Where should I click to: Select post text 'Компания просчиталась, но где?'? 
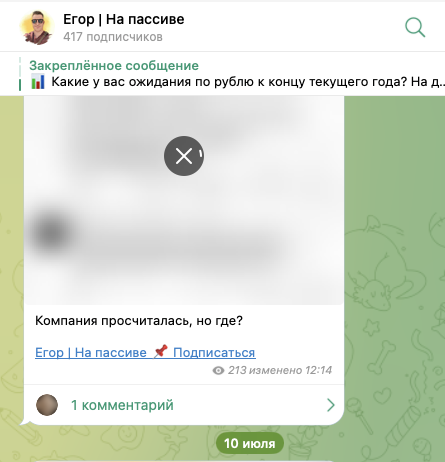(139, 321)
